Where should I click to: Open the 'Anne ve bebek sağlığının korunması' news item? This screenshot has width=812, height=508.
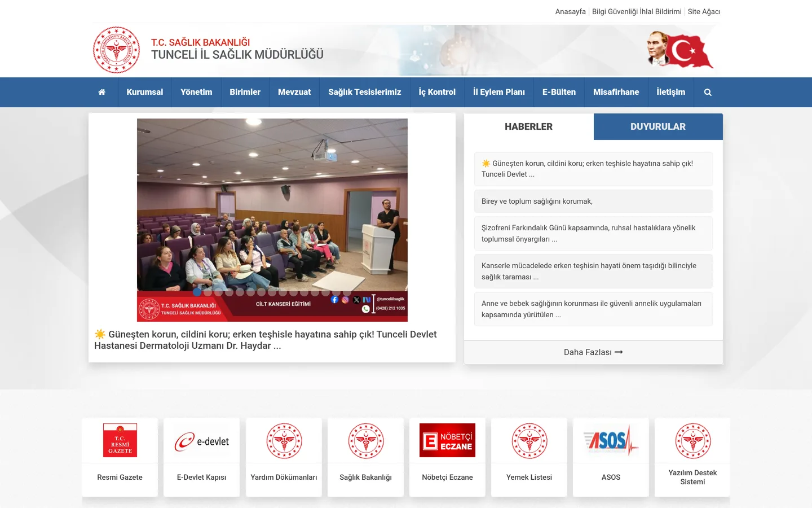pos(593,309)
